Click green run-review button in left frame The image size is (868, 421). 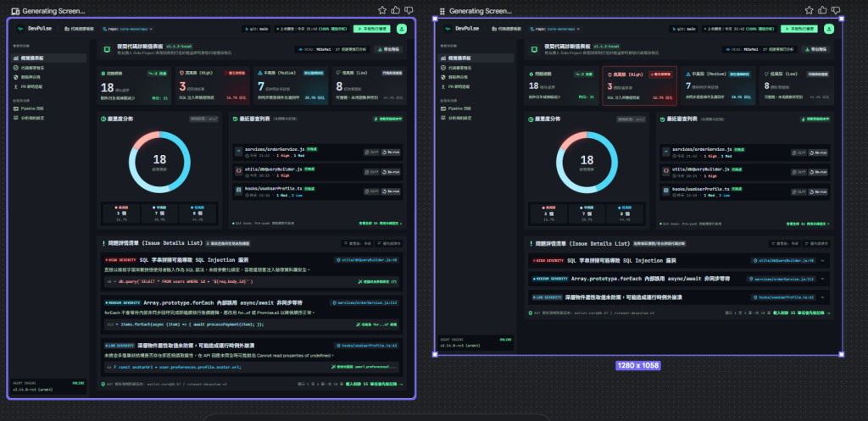[372, 29]
